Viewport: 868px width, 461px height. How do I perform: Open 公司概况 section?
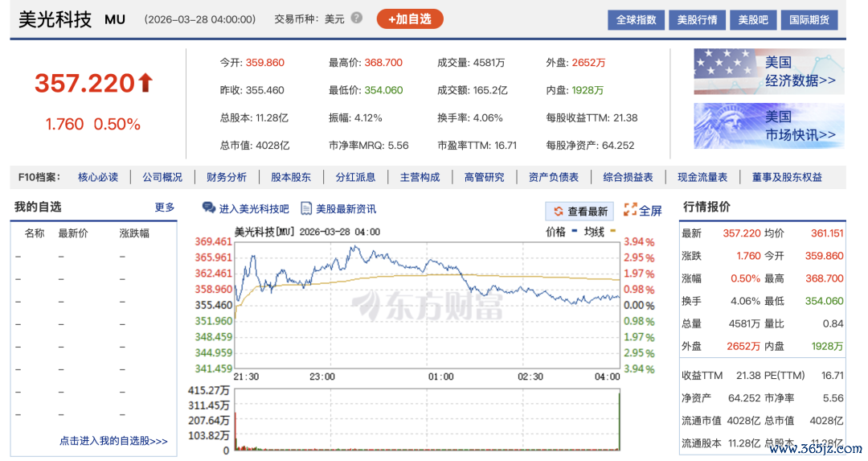point(162,177)
